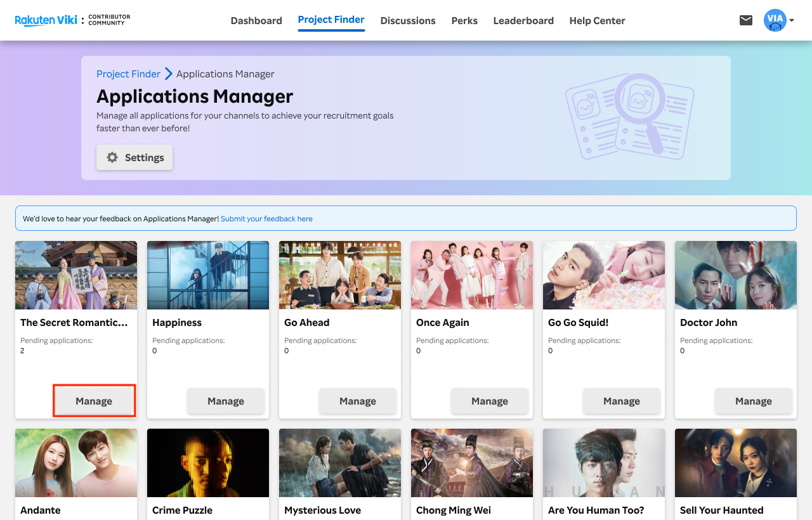Viewport: 812px width, 520px height.
Task: Click the Crime Puzzle title text
Action: (x=182, y=510)
